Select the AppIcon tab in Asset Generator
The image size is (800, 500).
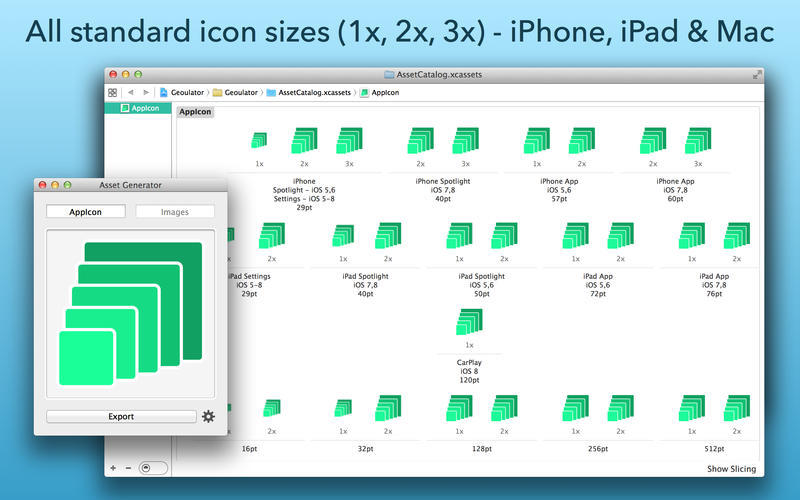pyautogui.click(x=86, y=212)
